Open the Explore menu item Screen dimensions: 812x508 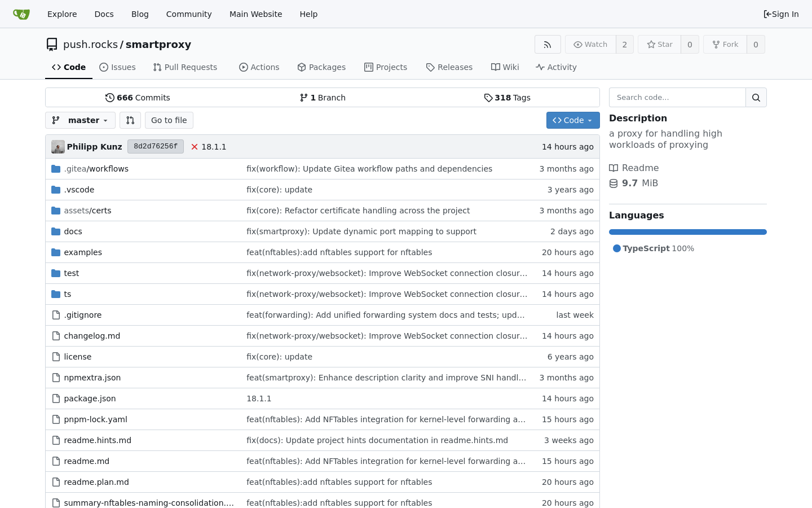[62, 14]
